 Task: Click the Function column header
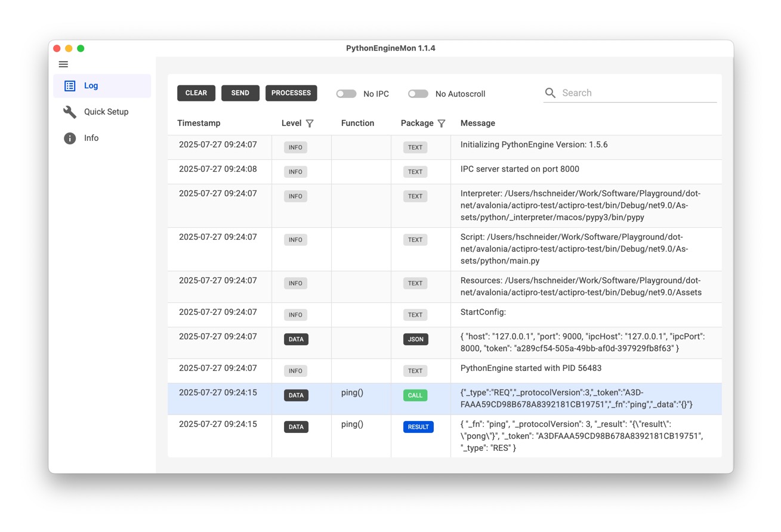(357, 123)
